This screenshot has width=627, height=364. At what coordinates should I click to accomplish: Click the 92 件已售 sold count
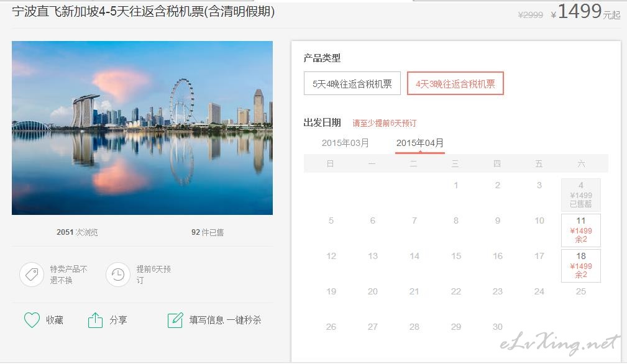tap(208, 232)
